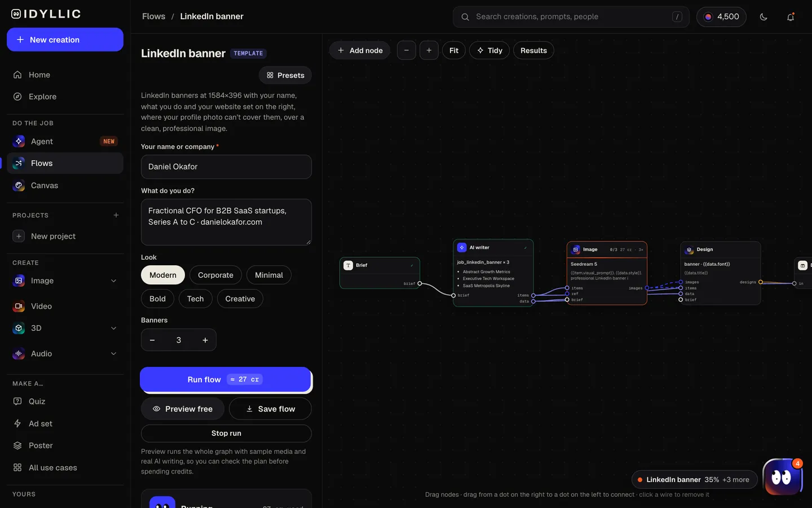812x508 pixels.
Task: Focus the search creations box
Action: coord(571,17)
